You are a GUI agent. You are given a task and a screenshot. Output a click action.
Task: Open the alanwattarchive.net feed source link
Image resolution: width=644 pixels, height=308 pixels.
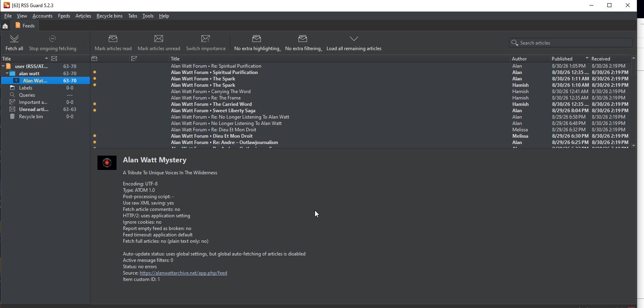tap(183, 273)
